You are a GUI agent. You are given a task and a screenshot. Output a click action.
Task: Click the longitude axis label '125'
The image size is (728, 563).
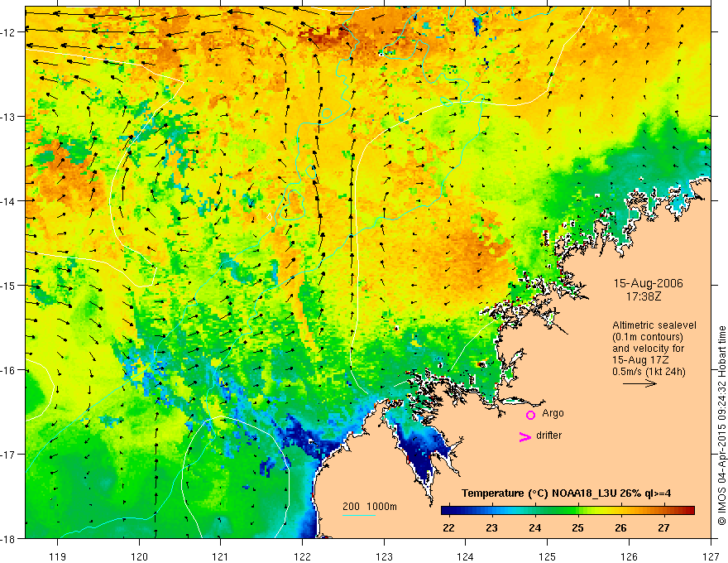[548, 556]
